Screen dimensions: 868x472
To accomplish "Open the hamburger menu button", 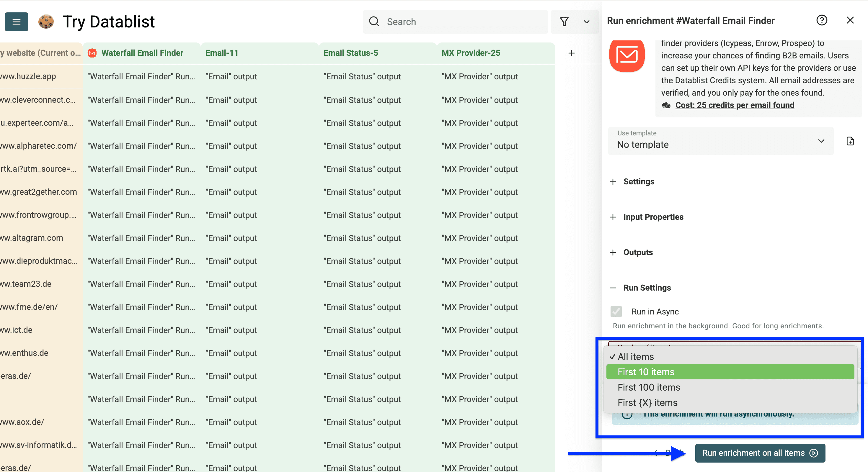I will click(x=16, y=22).
